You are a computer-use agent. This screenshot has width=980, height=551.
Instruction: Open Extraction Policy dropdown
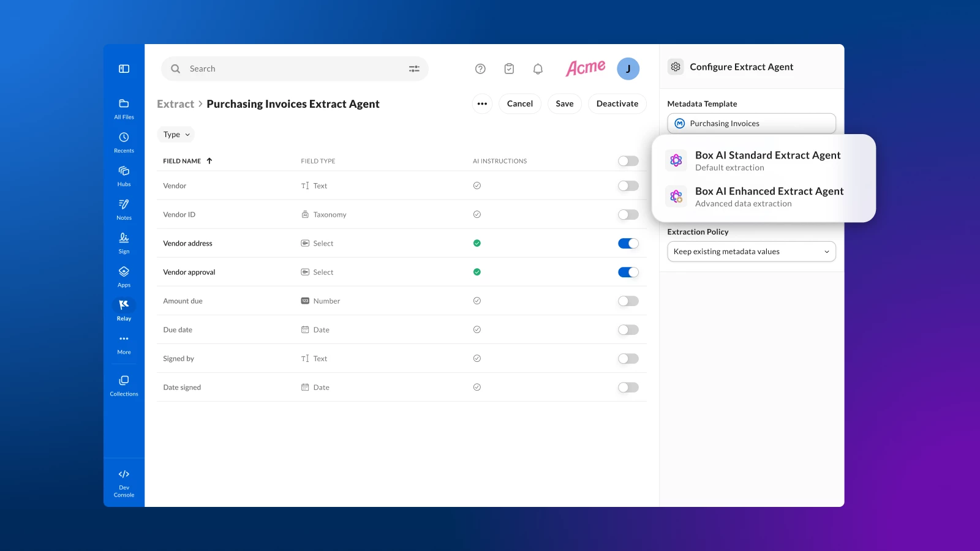(752, 252)
